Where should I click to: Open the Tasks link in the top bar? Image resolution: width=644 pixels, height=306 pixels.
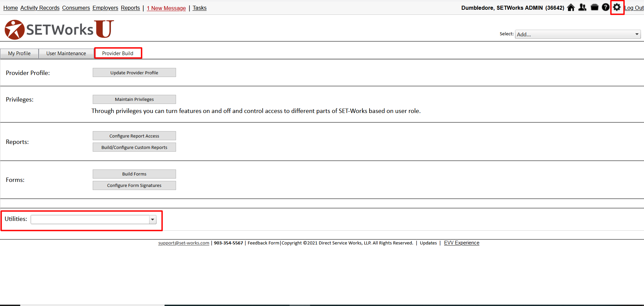200,8
